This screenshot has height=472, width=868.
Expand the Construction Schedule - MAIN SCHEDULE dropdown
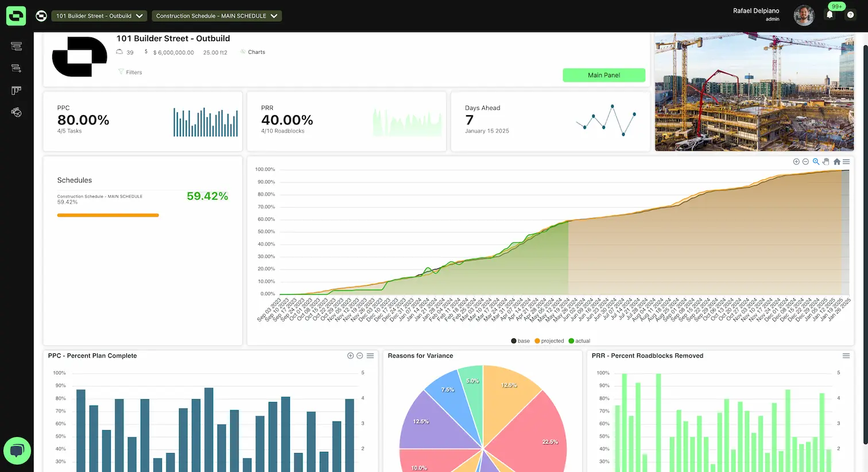click(216, 16)
